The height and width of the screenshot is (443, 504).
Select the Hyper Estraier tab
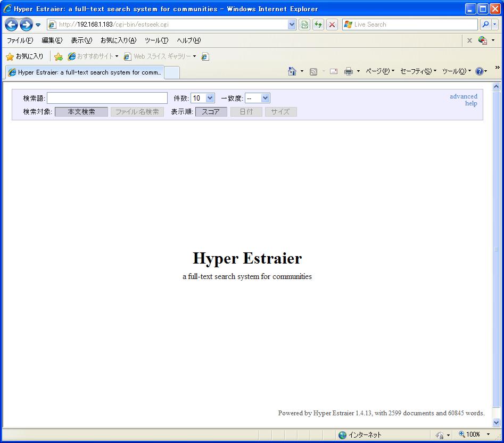pos(85,72)
